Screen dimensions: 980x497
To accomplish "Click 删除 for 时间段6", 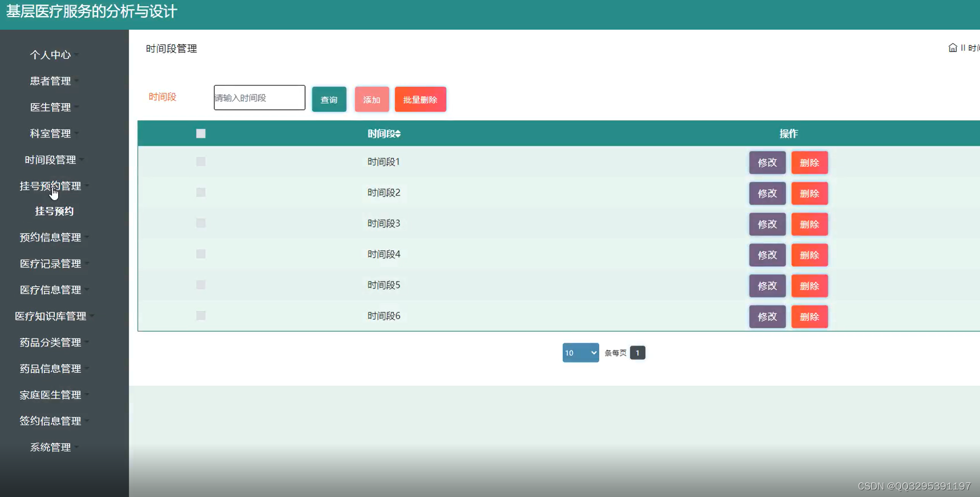I will click(810, 316).
